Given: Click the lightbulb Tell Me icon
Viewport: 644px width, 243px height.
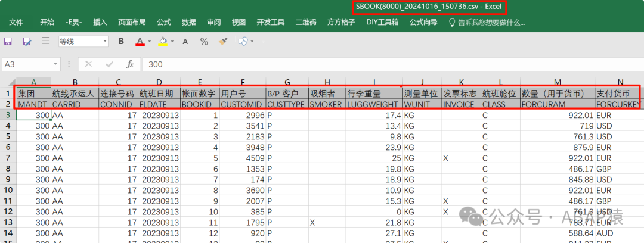Looking at the screenshot, I should pyautogui.click(x=452, y=22).
